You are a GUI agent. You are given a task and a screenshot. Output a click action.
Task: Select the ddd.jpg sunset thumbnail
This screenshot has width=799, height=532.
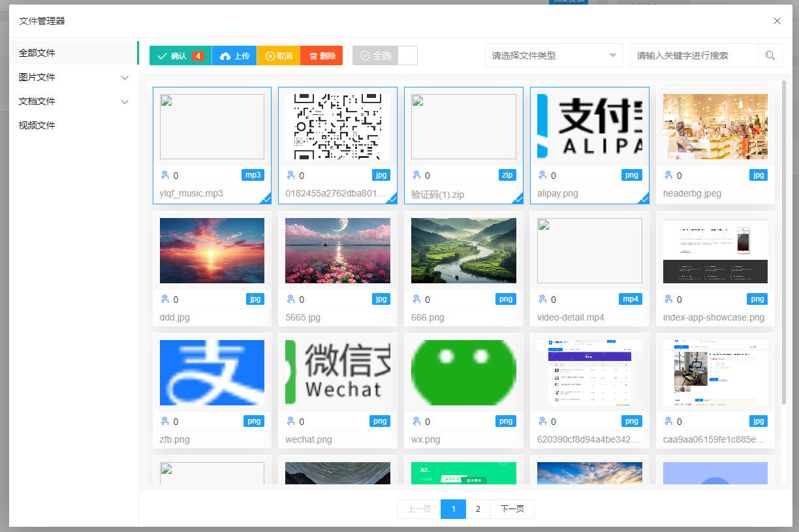212,251
